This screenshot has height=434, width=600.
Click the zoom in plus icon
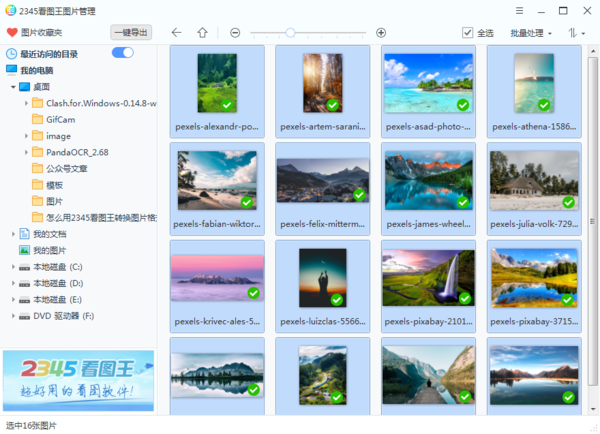coord(381,33)
